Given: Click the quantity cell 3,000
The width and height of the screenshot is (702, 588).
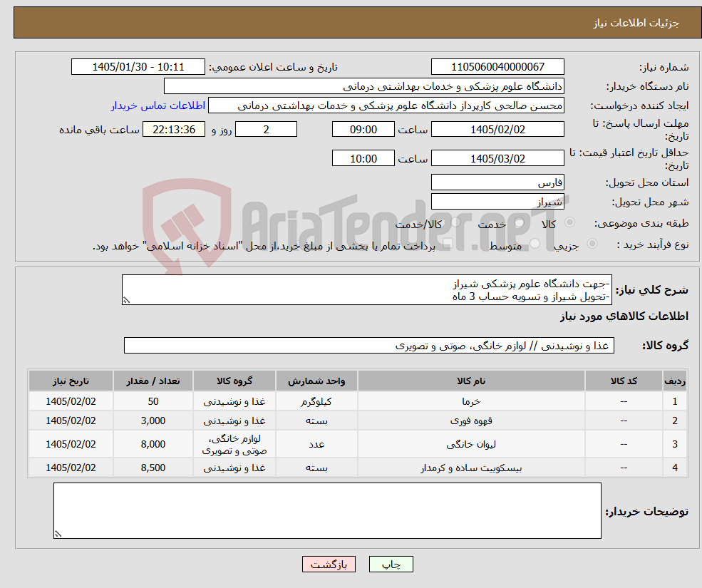Looking at the screenshot, I should [x=153, y=421].
